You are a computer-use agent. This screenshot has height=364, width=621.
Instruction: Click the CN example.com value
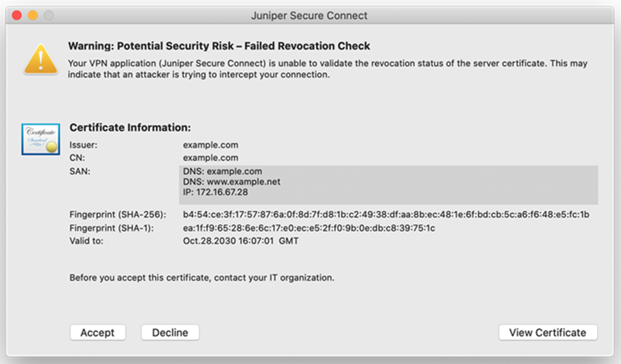(x=211, y=158)
